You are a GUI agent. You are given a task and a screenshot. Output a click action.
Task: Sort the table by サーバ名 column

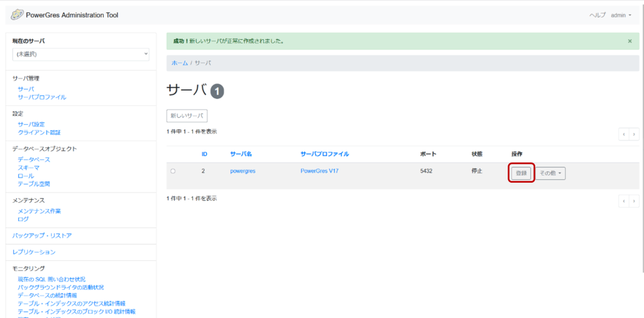[241, 154]
